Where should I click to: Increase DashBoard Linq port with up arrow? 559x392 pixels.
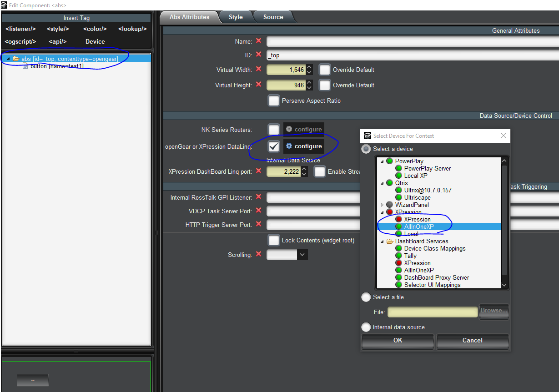click(x=304, y=169)
